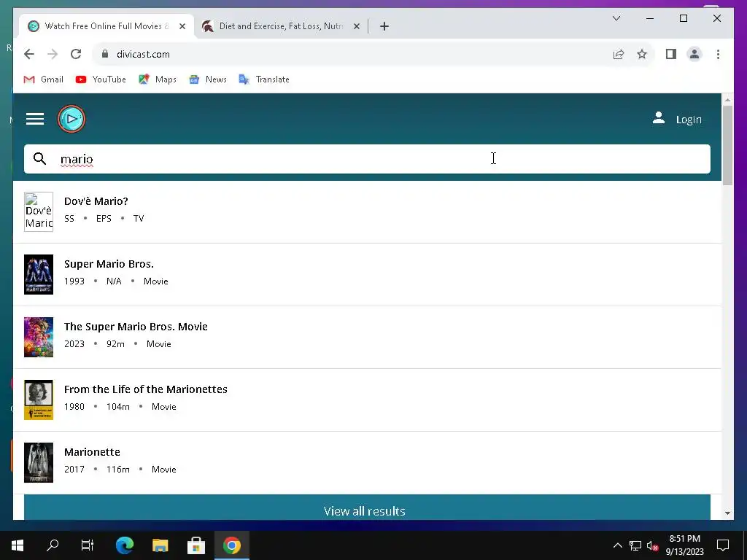Open the hamburger menu on Divicast
The width and height of the screenshot is (747, 560).
35,119
